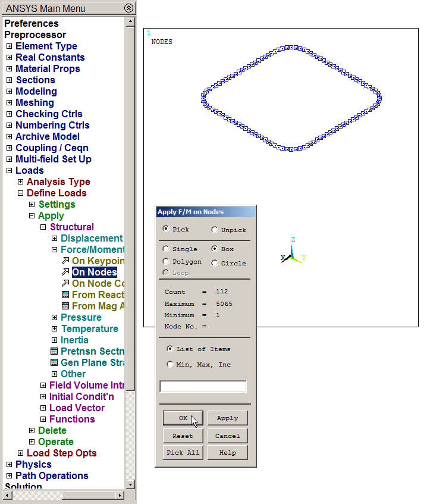
Task: Click the arrow icon beside On Nodes
Action: point(65,272)
